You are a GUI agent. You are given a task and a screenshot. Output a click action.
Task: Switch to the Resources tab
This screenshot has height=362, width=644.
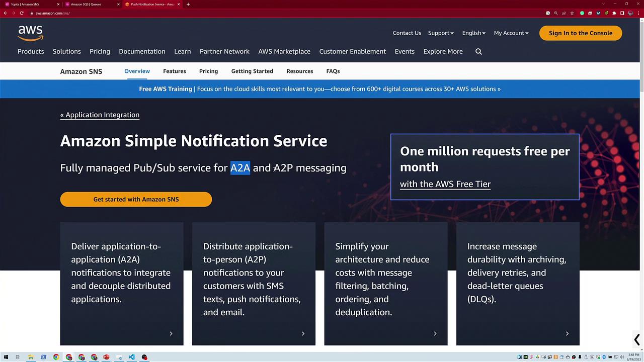point(300,71)
